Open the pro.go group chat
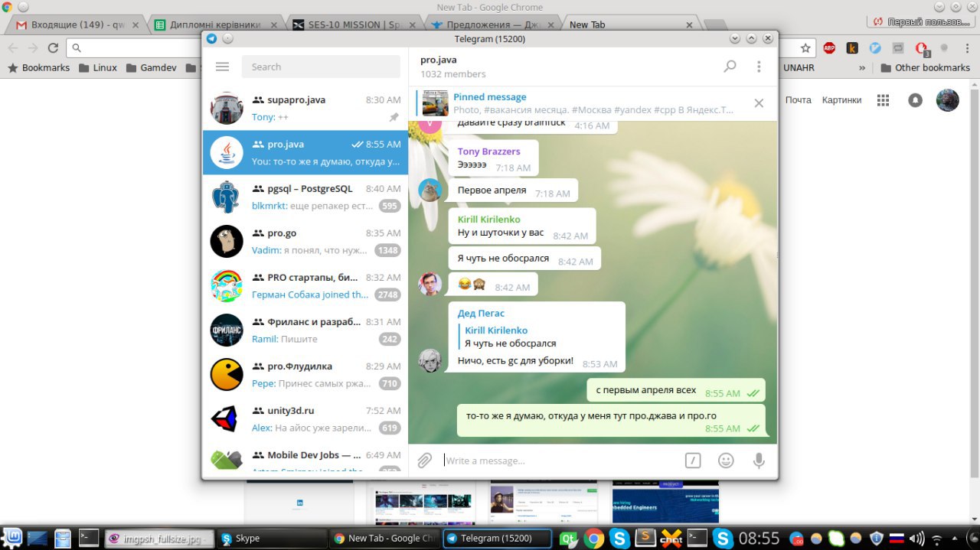This screenshot has height=550, width=980. click(x=305, y=242)
